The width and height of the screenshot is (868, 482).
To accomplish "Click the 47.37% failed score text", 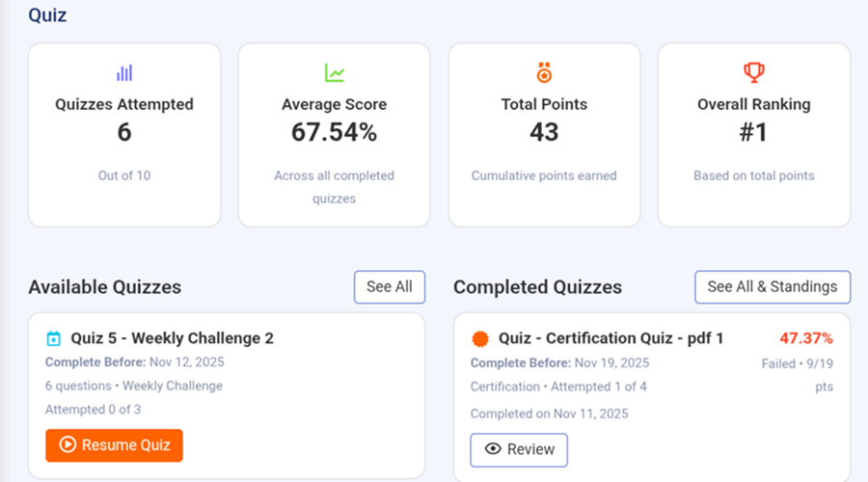I will click(805, 338).
